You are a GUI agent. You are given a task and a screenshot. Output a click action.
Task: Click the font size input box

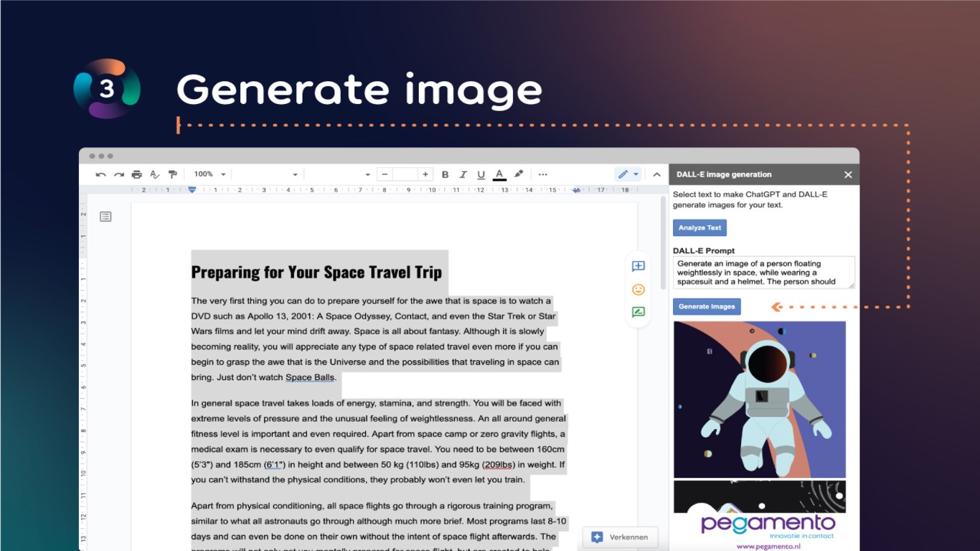(405, 174)
